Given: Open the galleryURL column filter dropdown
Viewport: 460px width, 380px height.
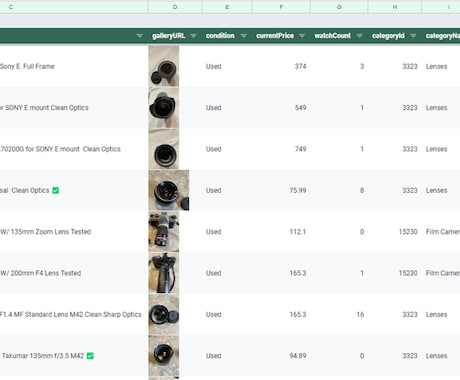Looking at the screenshot, I should 193,36.
